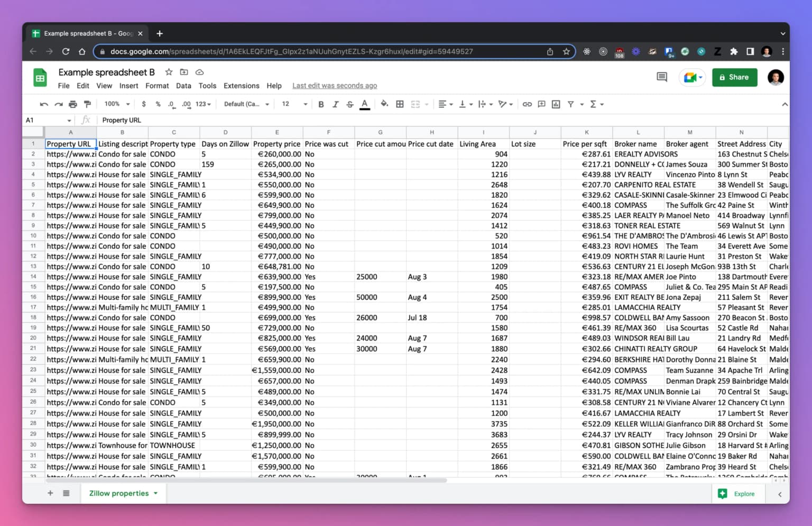Open the Insert menu
This screenshot has height=526, width=812.
(128, 86)
